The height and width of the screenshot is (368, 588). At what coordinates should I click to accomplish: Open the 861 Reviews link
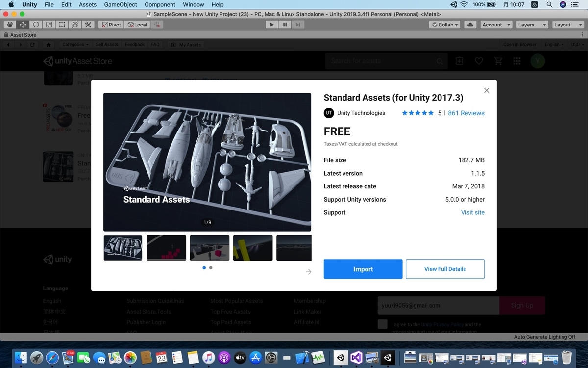click(x=466, y=113)
